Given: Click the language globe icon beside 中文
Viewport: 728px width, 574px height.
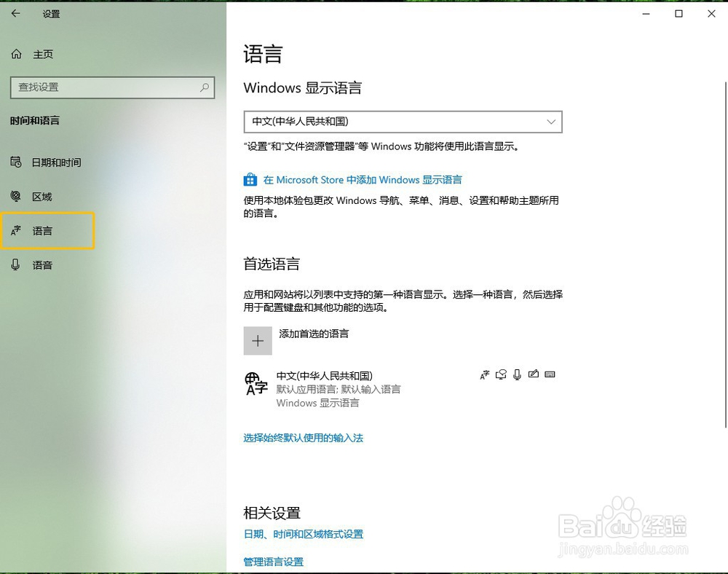Looking at the screenshot, I should (256, 384).
